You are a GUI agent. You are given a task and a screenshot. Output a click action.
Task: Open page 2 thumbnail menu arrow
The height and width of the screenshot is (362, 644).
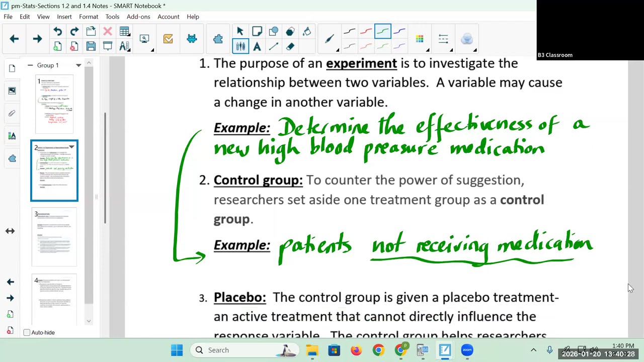[71, 147]
